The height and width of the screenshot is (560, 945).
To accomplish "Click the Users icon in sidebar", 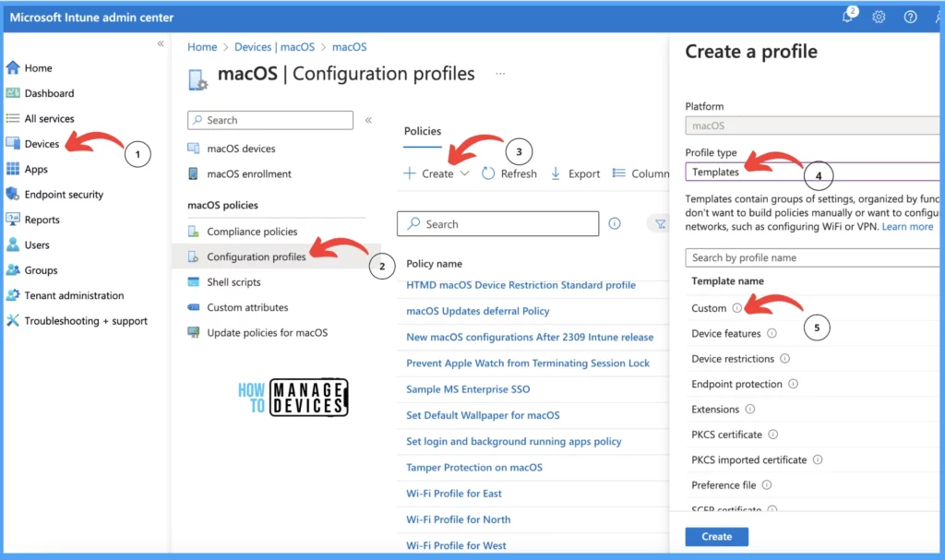I will click(13, 244).
